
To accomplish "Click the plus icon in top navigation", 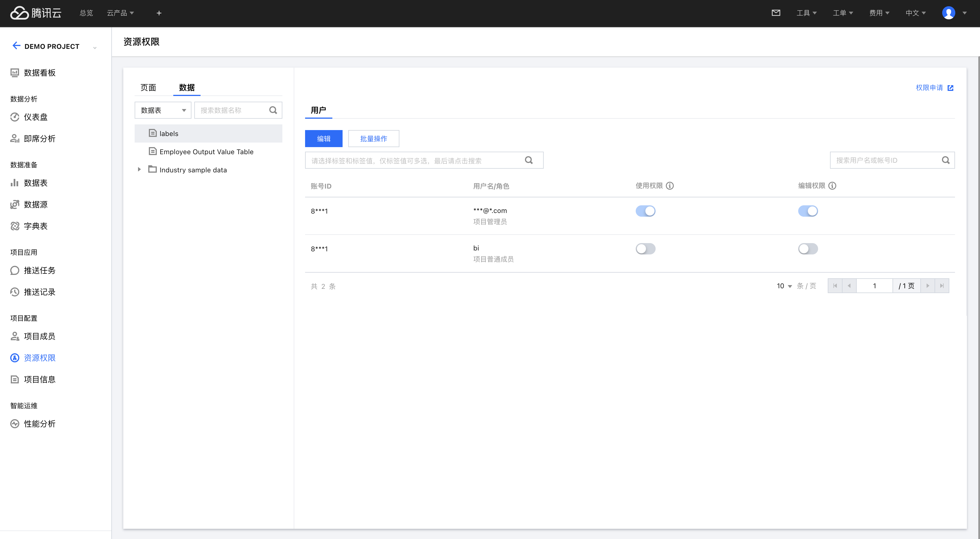I will point(159,13).
